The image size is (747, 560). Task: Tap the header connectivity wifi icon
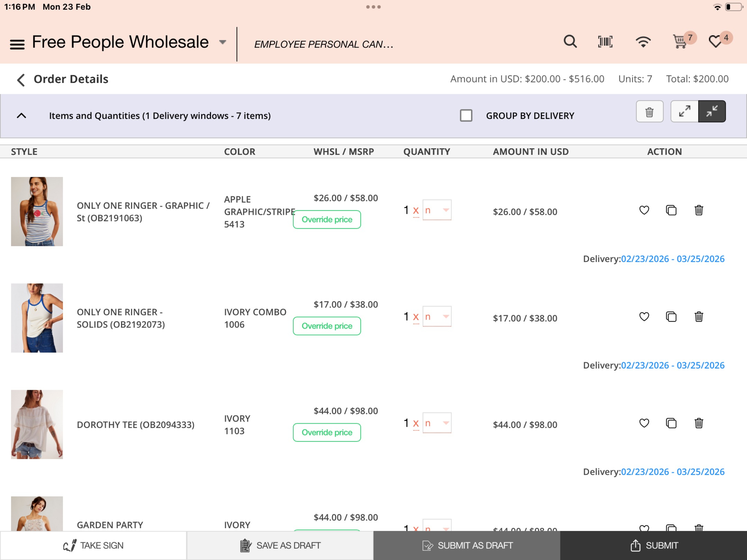(x=643, y=42)
